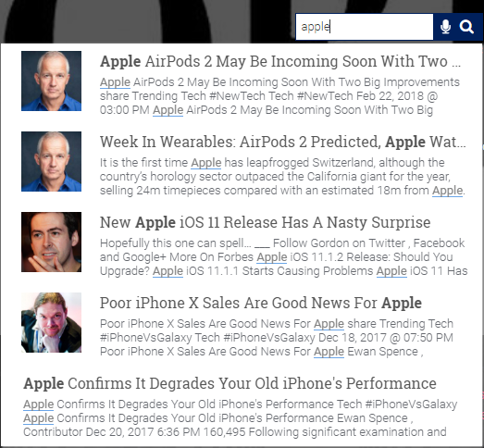
Task: Open the 'Week In Wearables' article headline
Action: point(283,142)
